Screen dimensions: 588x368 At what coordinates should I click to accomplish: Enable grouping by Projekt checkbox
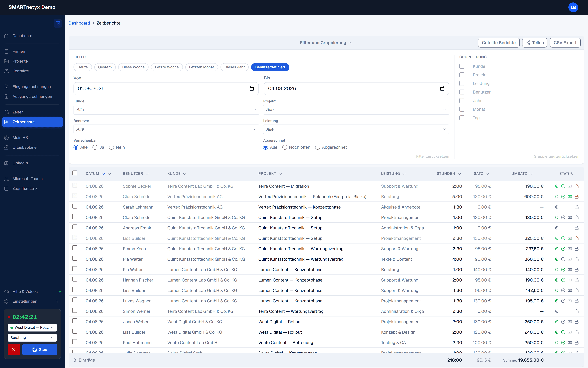[462, 75]
